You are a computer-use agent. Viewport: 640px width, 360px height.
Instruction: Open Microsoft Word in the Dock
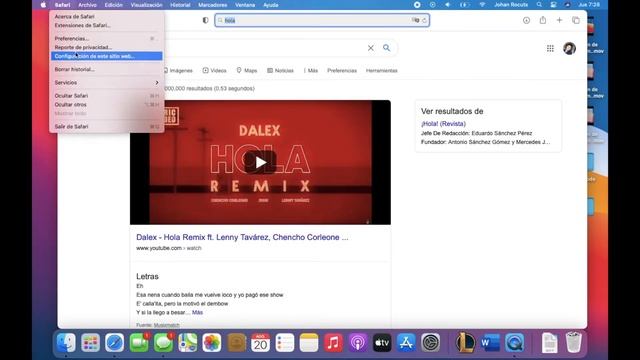[x=490, y=342]
